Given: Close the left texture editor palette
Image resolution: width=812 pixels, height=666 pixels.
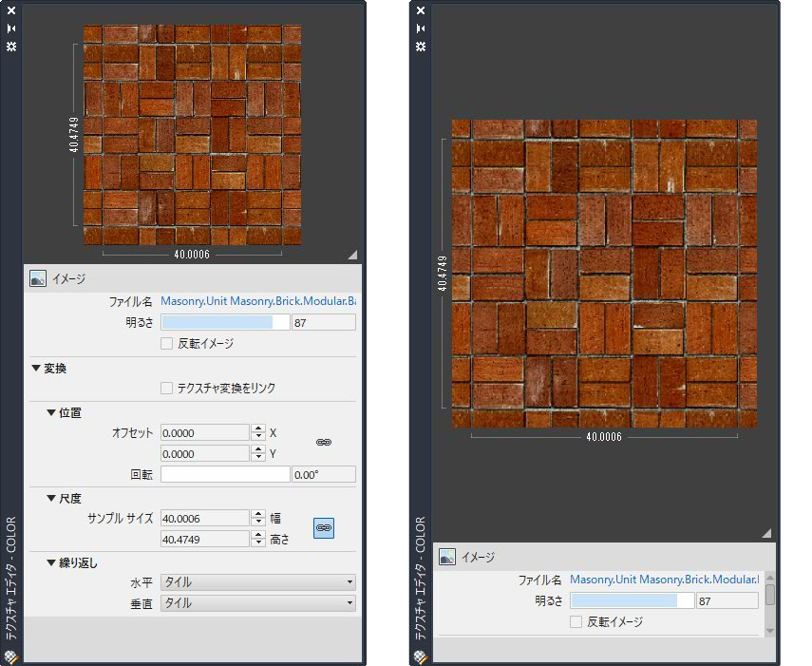Looking at the screenshot, I should (11, 10).
